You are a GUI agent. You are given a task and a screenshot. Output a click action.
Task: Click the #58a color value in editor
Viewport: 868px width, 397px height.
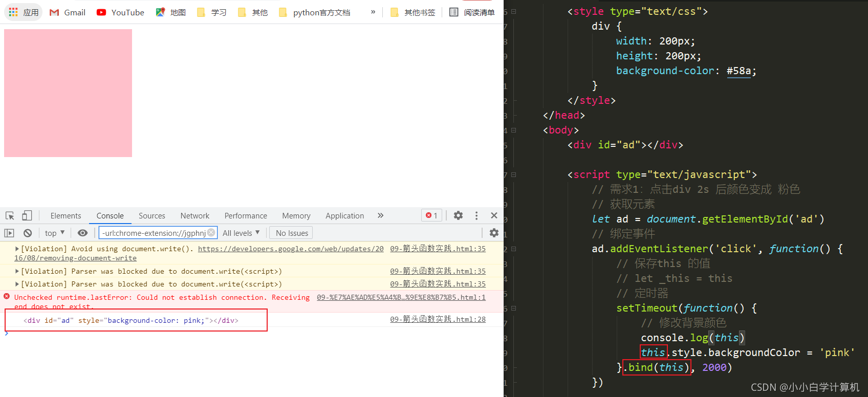coord(739,71)
